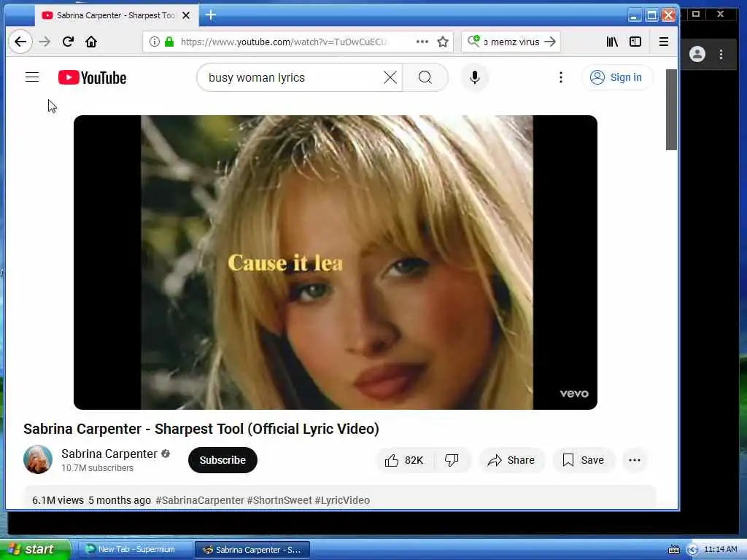Click the keyboard tray icon in taskbar
The height and width of the screenshot is (560, 747).
[674, 550]
